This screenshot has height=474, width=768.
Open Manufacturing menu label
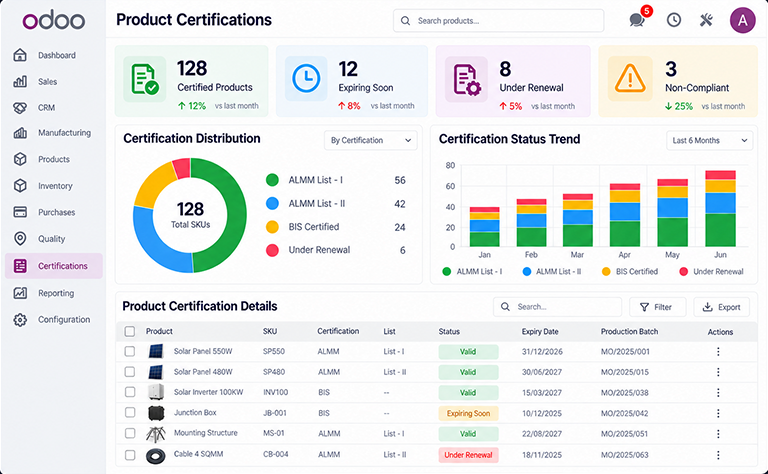click(65, 133)
